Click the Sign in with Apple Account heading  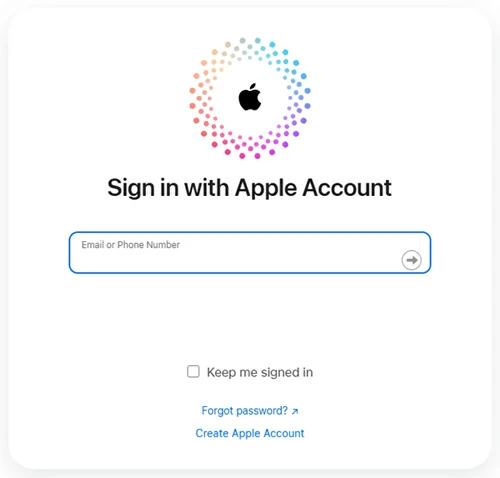(x=249, y=188)
